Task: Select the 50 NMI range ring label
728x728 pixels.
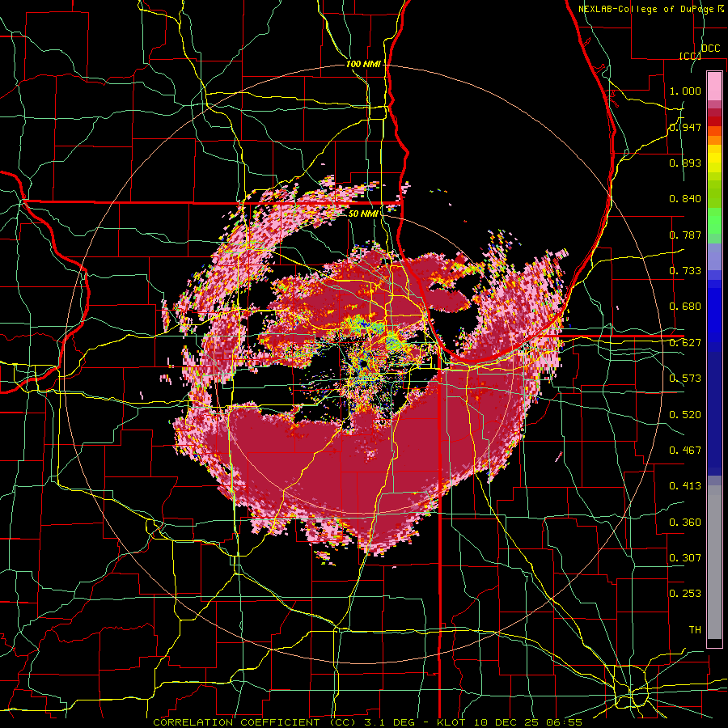Action: click(x=363, y=214)
